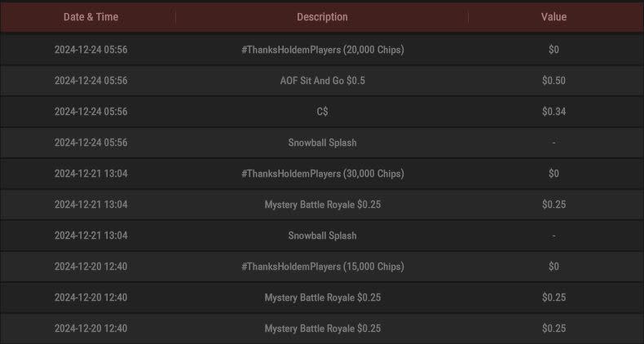
Task: Select the #ThanksHoldemPlayers (30,000 Chips) row
Action: pyautogui.click(x=322, y=174)
